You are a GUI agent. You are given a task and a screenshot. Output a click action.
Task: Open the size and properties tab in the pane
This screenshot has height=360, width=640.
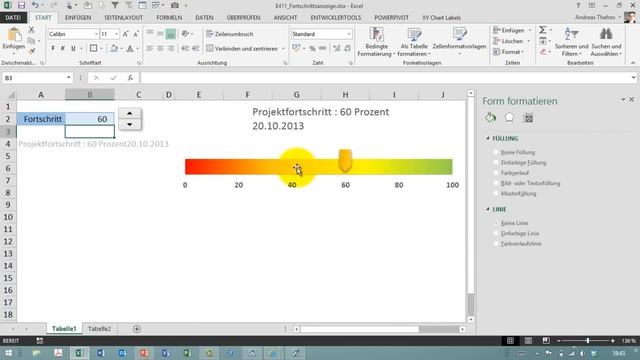coord(528,118)
